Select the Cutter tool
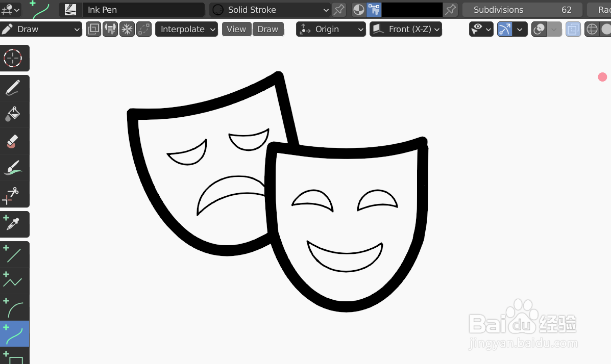Image resolution: width=611 pixels, height=364 pixels. pyautogui.click(x=13, y=194)
